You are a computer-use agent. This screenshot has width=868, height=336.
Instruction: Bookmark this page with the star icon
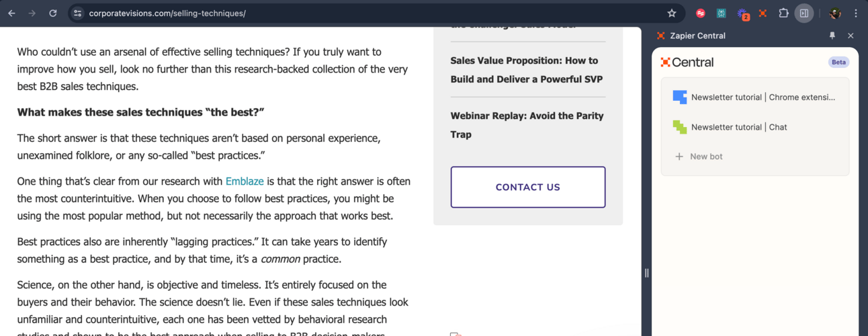[672, 13]
